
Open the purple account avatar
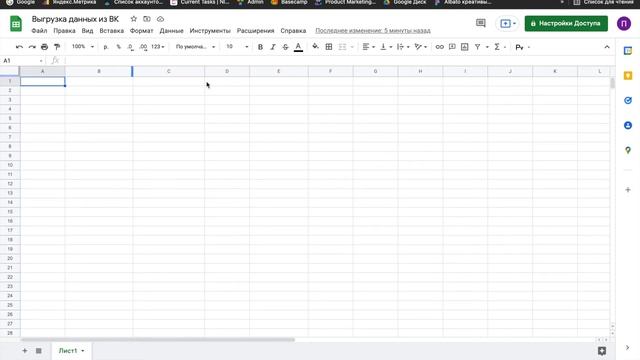click(x=624, y=23)
